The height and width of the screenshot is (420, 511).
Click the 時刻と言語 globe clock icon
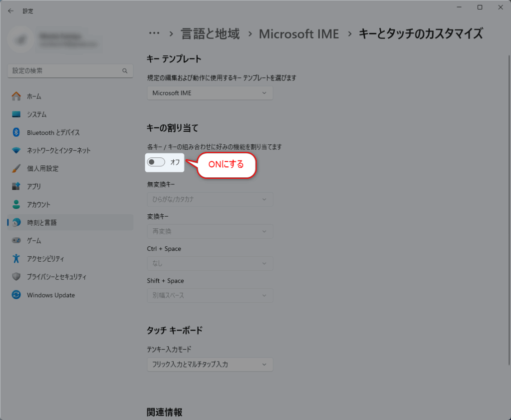click(16, 222)
